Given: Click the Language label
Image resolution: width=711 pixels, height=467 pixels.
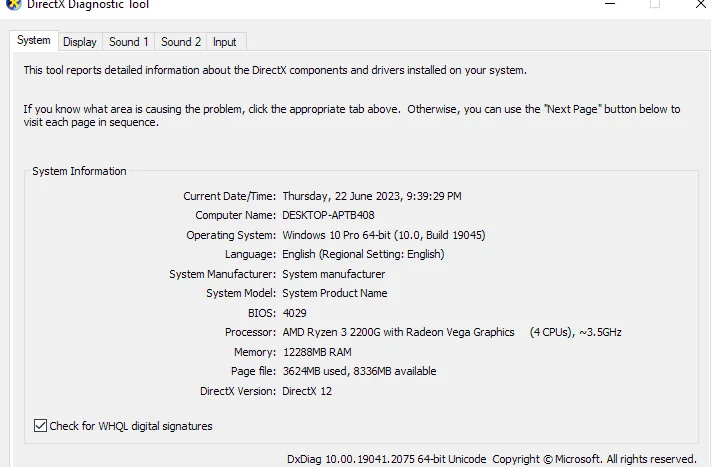Looking at the screenshot, I should pos(250,254).
